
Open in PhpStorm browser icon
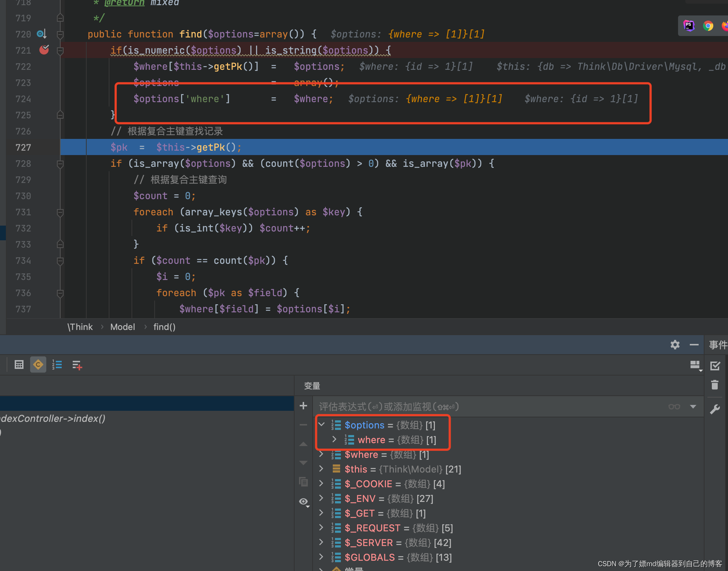pos(689,26)
